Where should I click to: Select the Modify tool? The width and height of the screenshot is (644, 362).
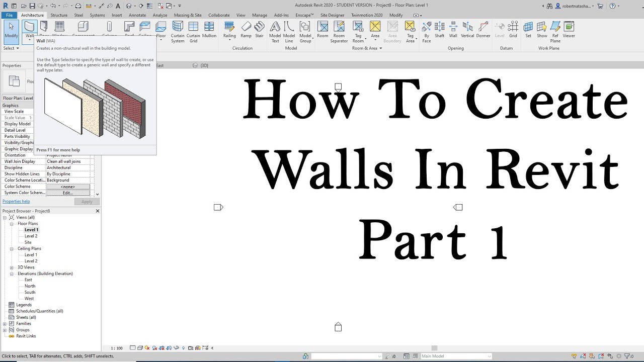click(11, 30)
